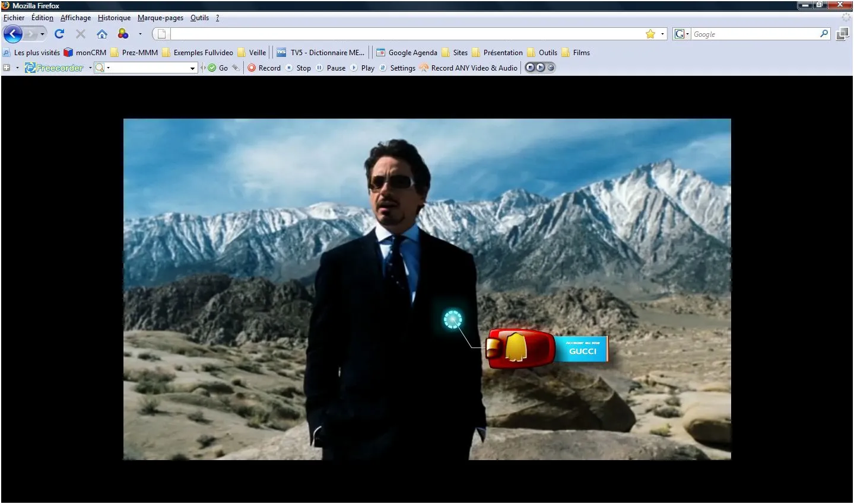Screen dimensions: 854x504
Task: Click the plus icon on Freecorder toolbar
Action: pos(7,68)
